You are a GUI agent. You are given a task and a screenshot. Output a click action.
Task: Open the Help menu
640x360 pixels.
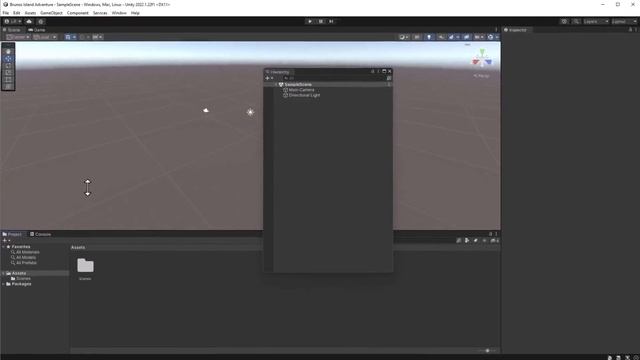click(x=135, y=13)
